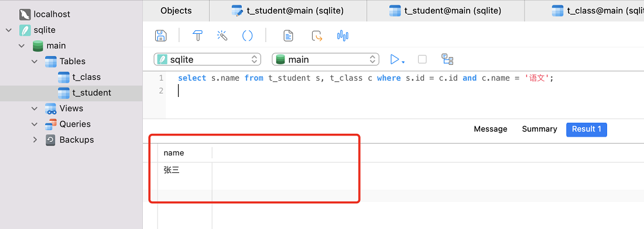Click the Text document icon in toolbar
Image resolution: width=644 pixels, height=229 pixels.
click(x=289, y=36)
